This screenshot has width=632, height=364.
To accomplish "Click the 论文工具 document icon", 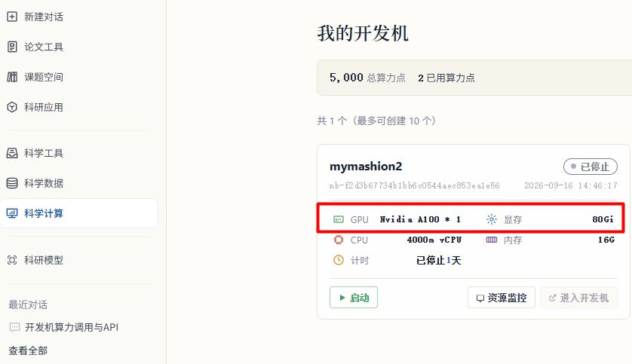I will [x=12, y=47].
